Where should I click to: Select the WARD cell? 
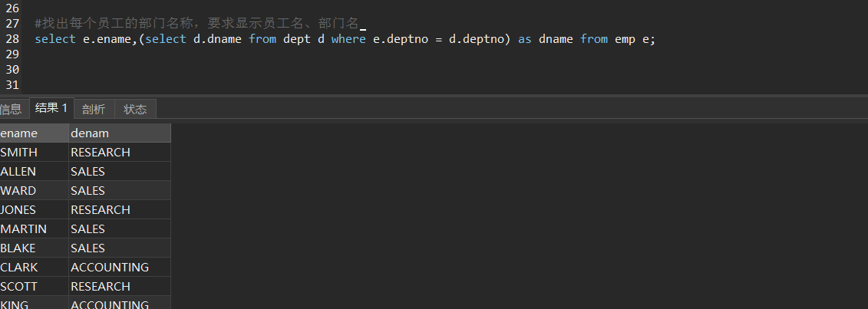click(x=34, y=191)
